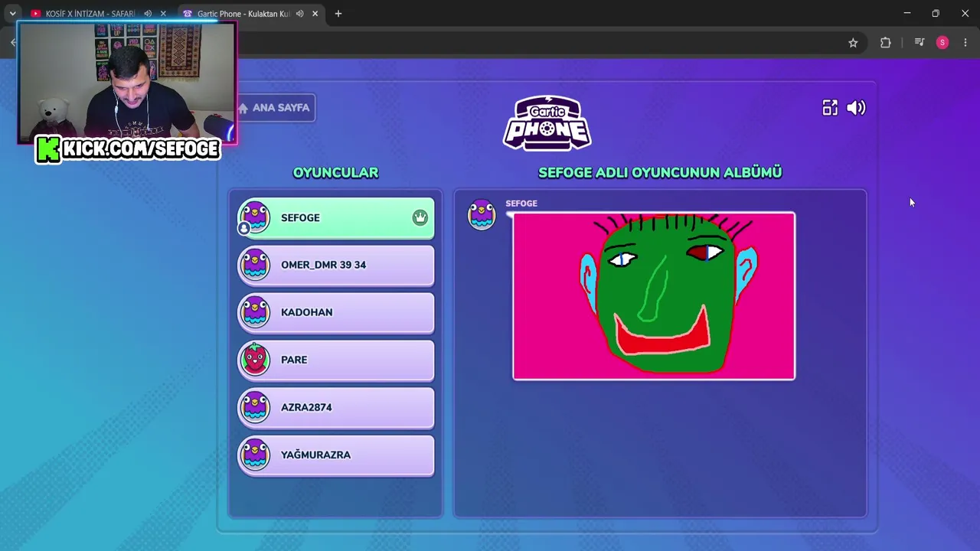Open a new browser tab
Image resolution: width=980 pixels, height=551 pixels.
click(338, 14)
